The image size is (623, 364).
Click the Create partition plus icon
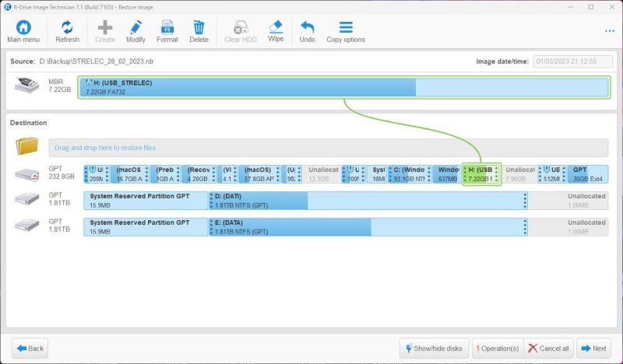tap(105, 28)
